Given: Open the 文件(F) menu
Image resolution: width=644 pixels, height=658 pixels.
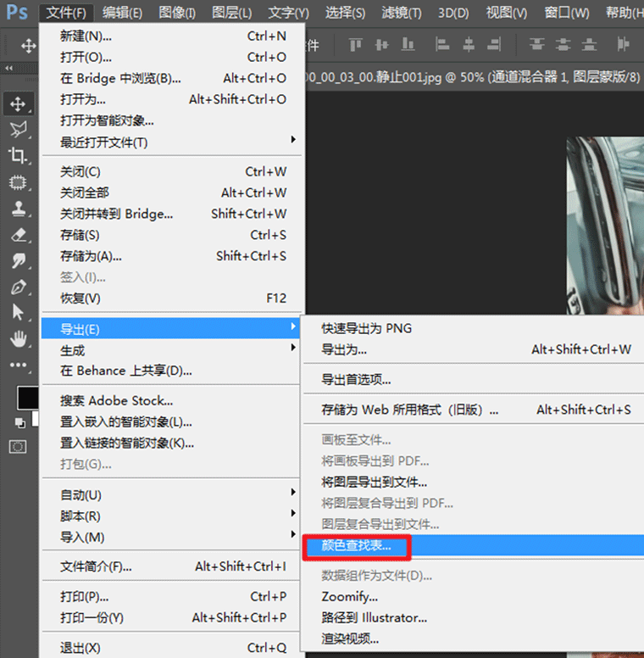Looking at the screenshot, I should [66, 13].
